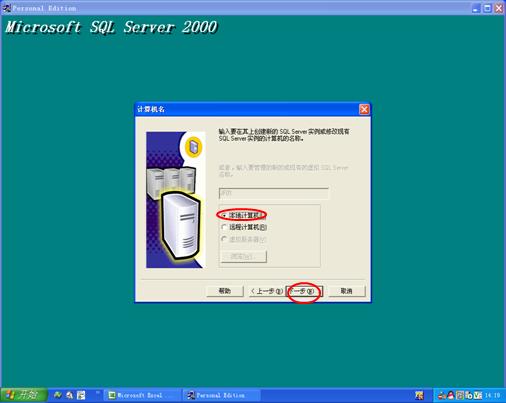Click the 下一步 Next button
The width and height of the screenshot is (506, 403).
click(304, 291)
